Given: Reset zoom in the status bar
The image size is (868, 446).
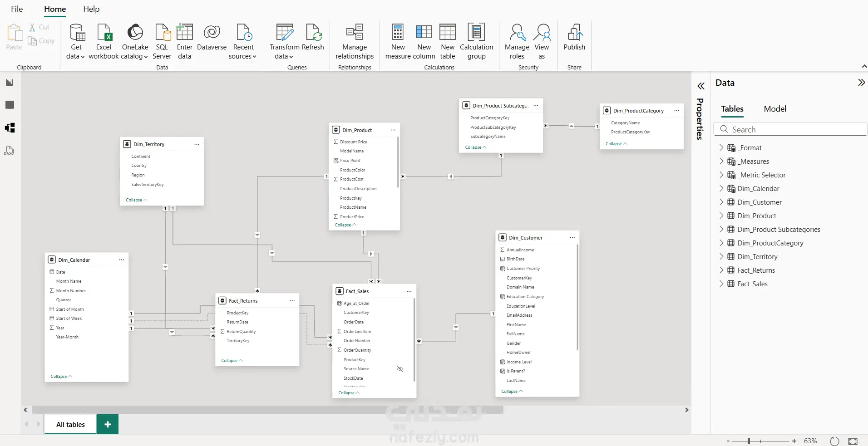Looking at the screenshot, I should [x=834, y=441].
